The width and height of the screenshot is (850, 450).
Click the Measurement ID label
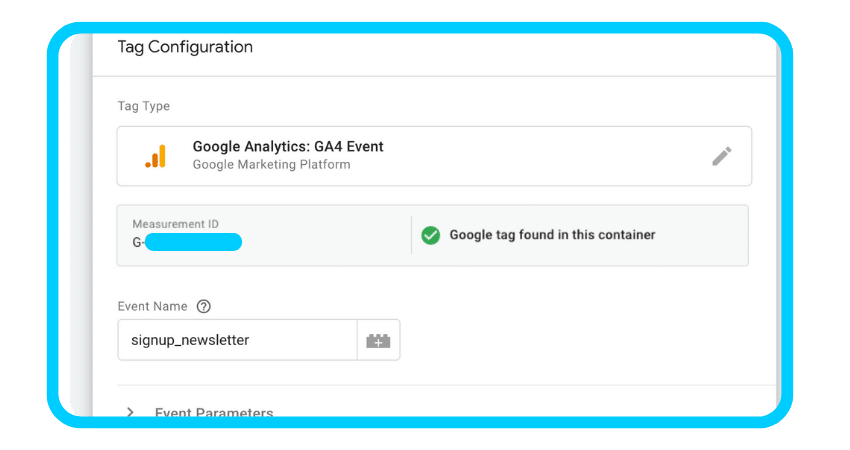click(176, 225)
